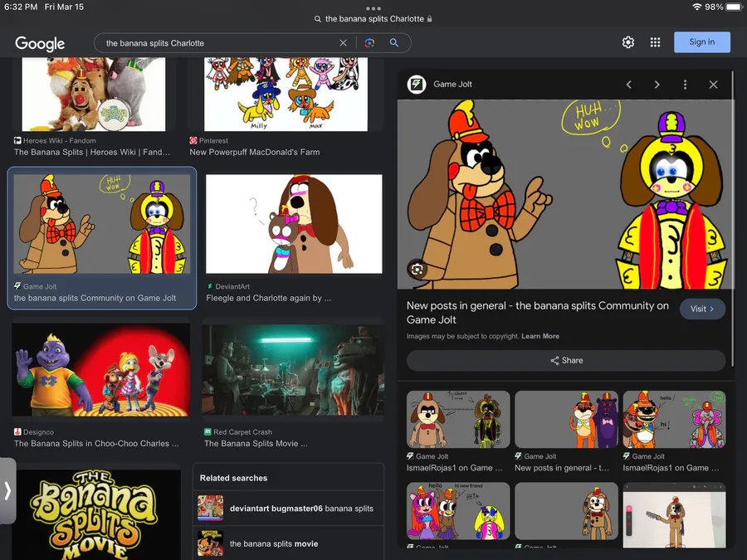747x560 pixels.
Task: Open related image with hello speech bubbles
Action: pos(674,420)
